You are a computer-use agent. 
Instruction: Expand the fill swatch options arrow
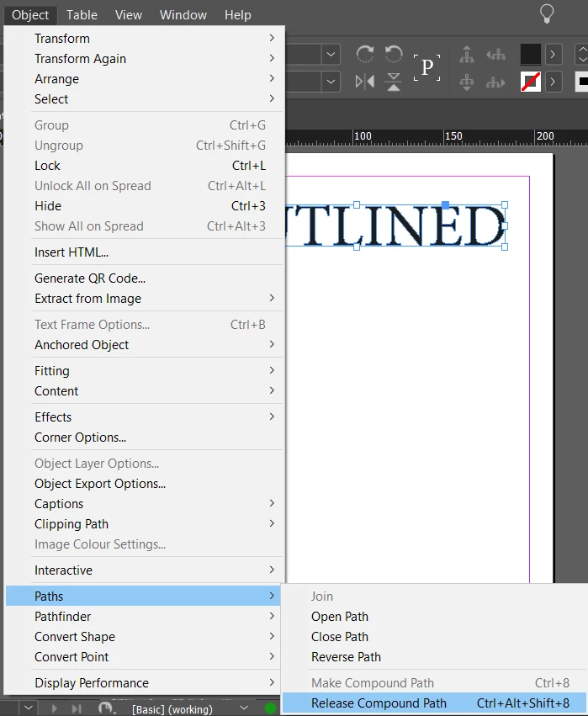pos(553,55)
